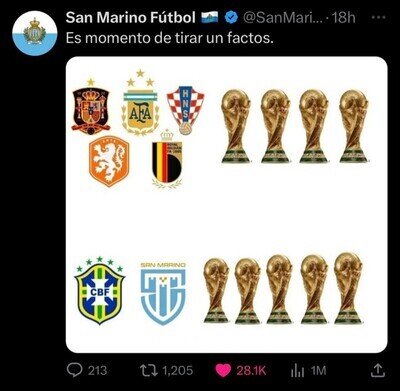Viewport: 400px width, 391px height.
Task: Tap the retweet icon
Action: point(149,370)
